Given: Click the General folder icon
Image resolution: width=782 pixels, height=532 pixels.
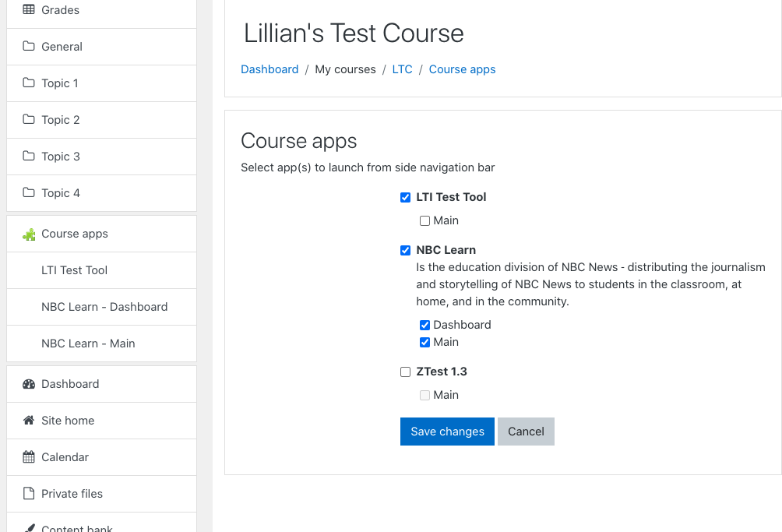Looking at the screenshot, I should pos(29,46).
